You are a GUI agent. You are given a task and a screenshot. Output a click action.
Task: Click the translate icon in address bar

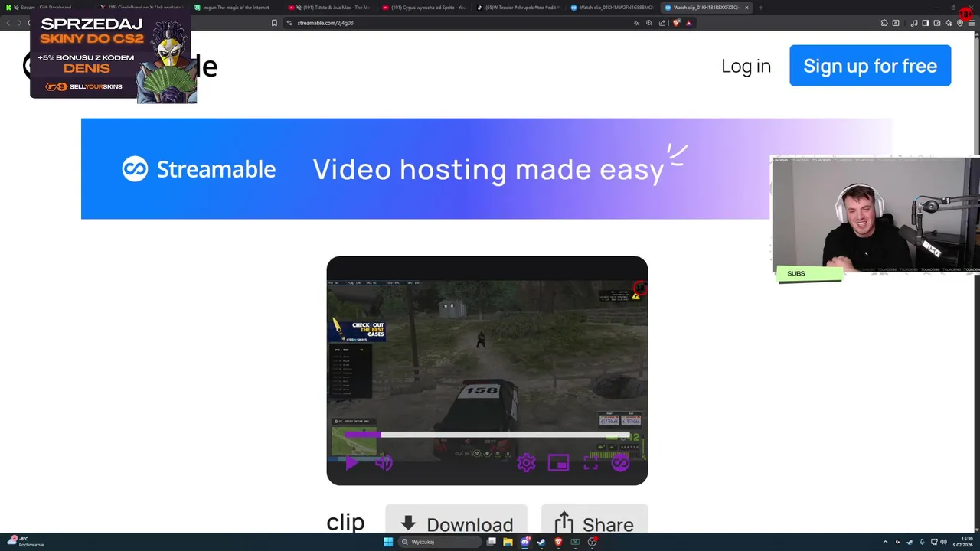click(636, 23)
